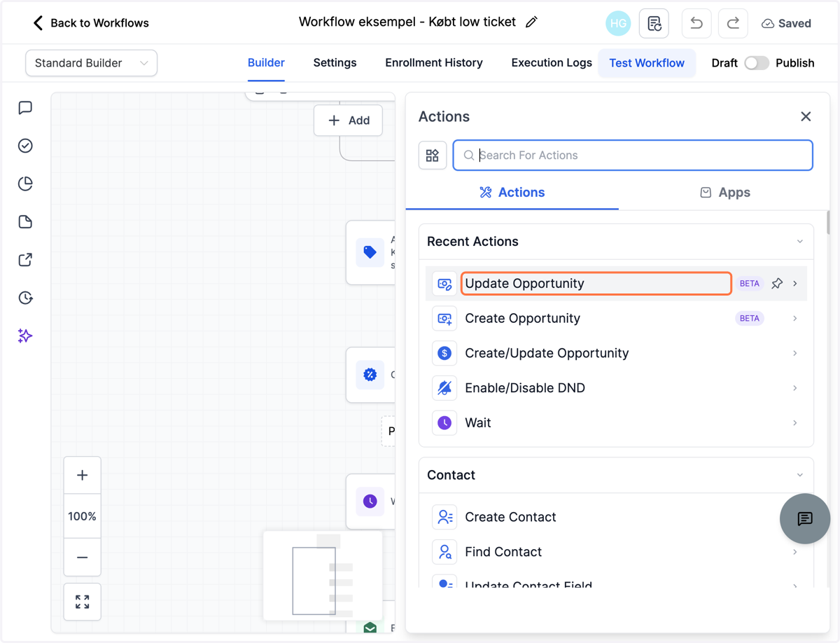
Task: Switch to the Builder tab
Action: point(266,63)
